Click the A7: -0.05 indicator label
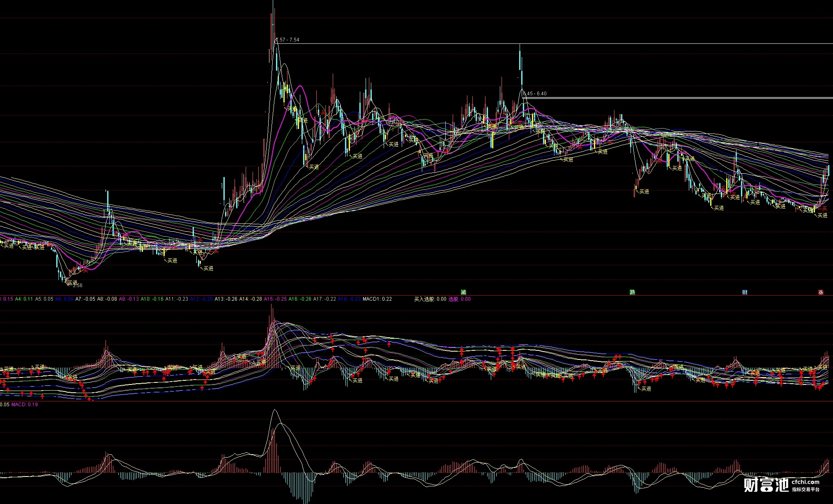Screen dimensions: 833x504 click(85, 299)
